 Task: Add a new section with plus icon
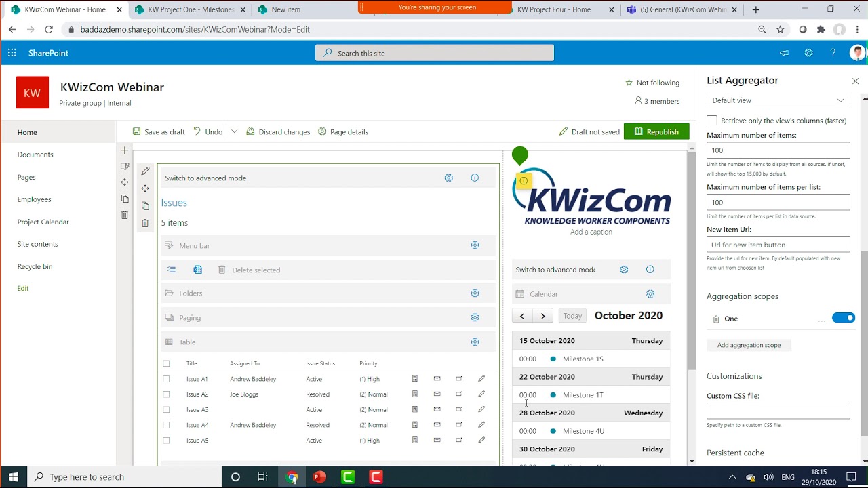click(125, 150)
